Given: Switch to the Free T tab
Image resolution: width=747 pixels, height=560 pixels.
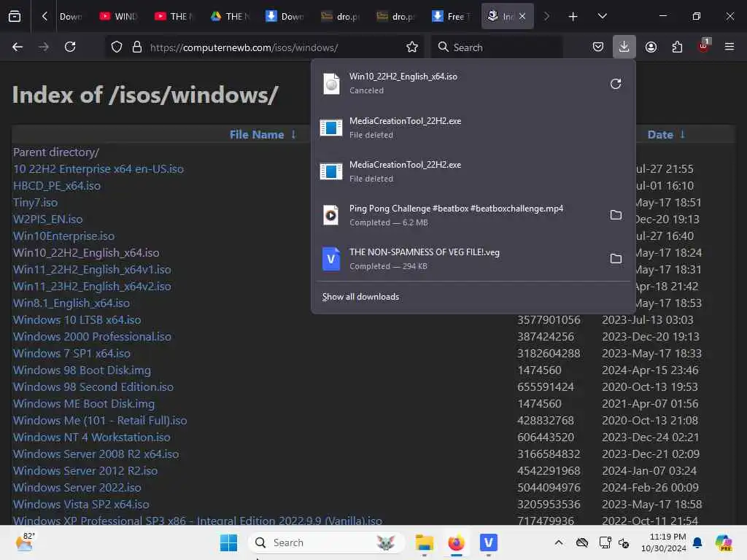Looking at the screenshot, I should 451,16.
